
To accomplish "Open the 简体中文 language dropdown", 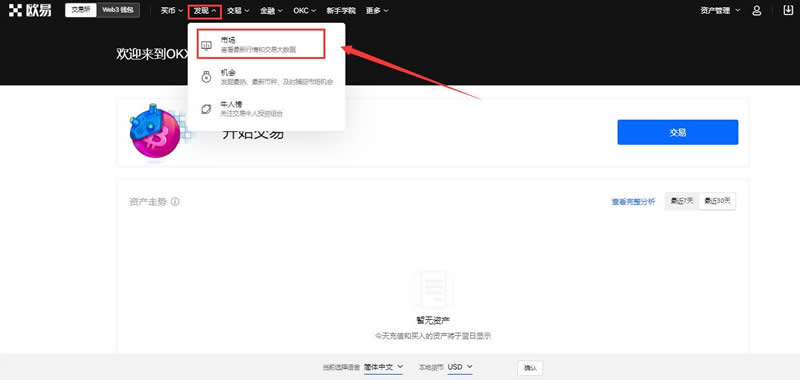I will click(x=383, y=367).
